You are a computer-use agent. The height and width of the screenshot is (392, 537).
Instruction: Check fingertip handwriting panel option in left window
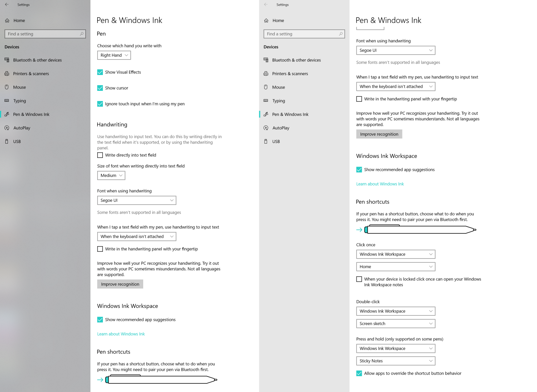pyautogui.click(x=100, y=249)
